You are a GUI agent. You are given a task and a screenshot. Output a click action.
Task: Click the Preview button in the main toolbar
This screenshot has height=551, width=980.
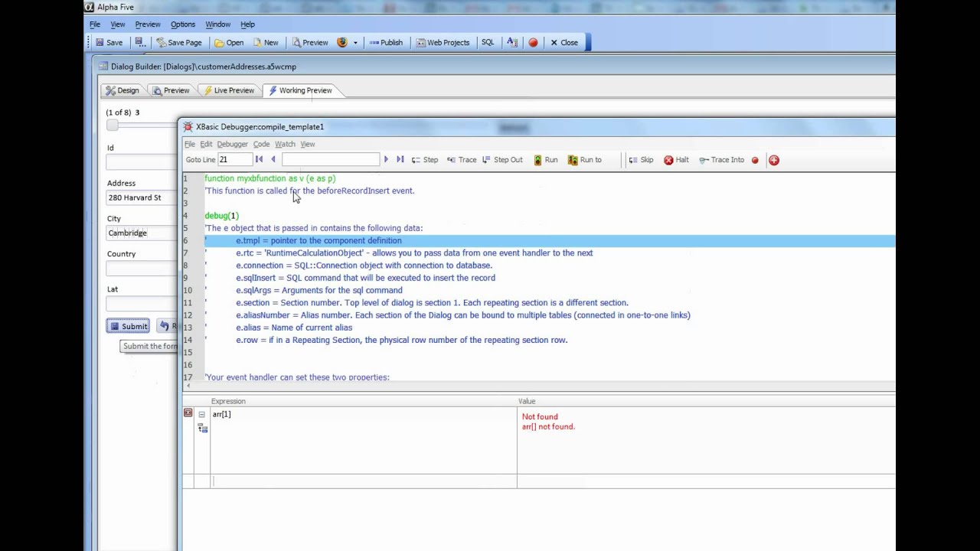tap(309, 43)
